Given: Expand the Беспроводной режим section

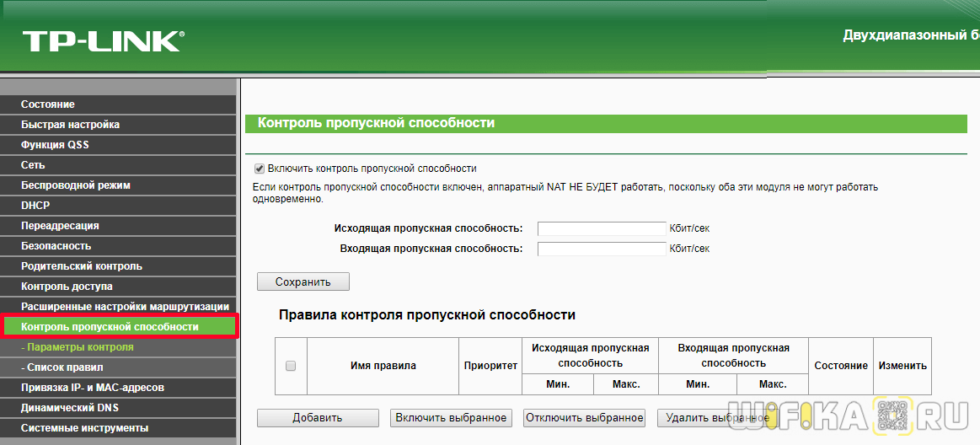Looking at the screenshot, I should pyautogui.click(x=76, y=185).
